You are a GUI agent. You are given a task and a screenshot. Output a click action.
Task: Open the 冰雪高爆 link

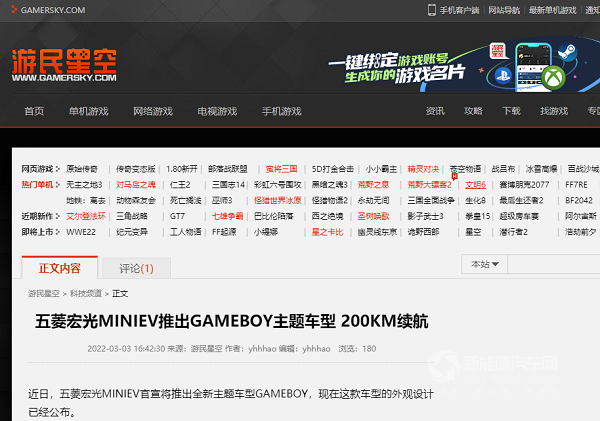pos(541,169)
